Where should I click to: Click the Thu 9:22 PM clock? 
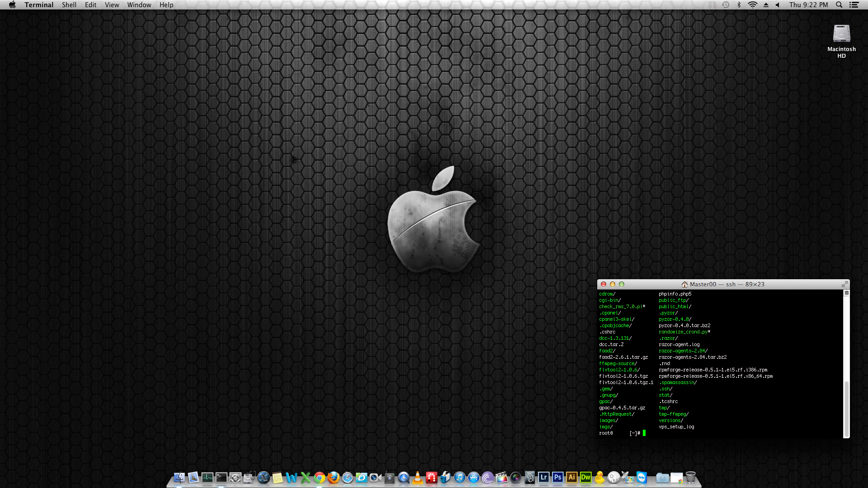809,5
